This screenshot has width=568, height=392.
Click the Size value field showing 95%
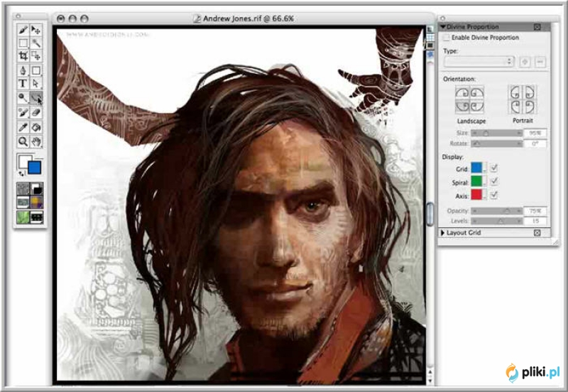[x=535, y=134]
